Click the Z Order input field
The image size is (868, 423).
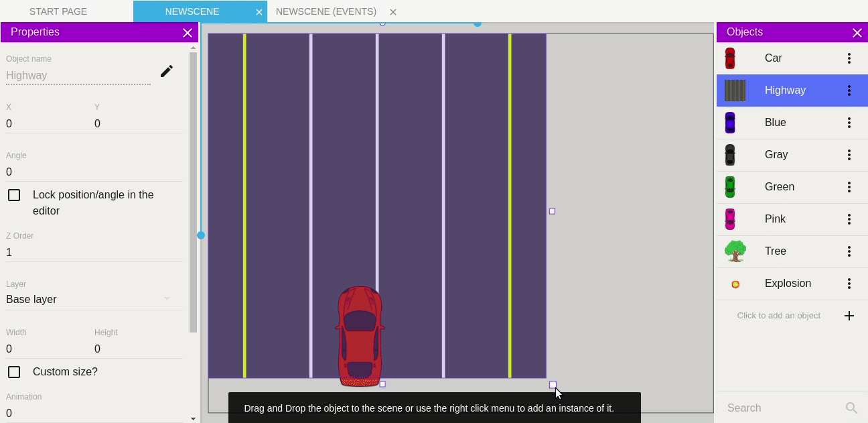[x=94, y=253]
